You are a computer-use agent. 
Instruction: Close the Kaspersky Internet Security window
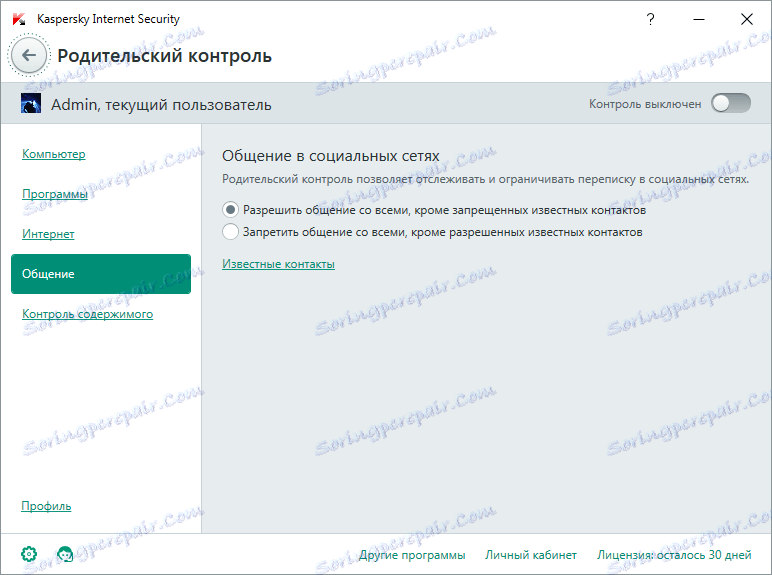747,19
